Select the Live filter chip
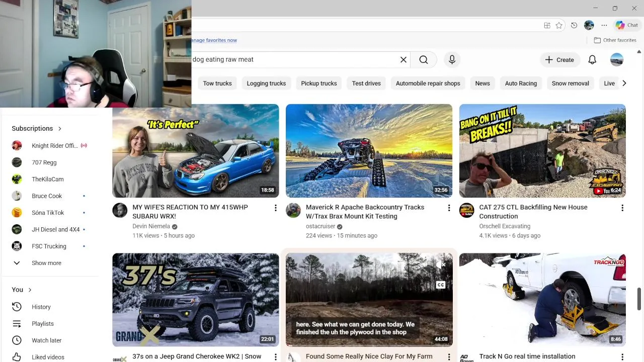Screen dimensions: 644x362 609,83
